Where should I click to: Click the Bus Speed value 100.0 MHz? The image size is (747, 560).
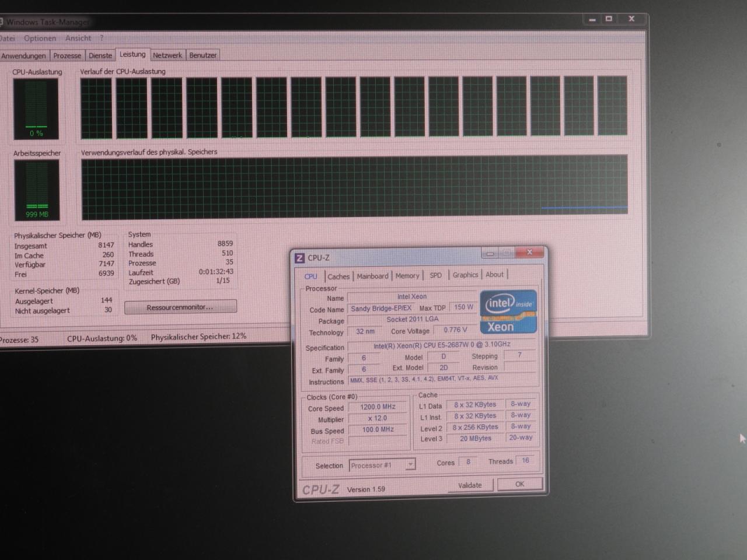tap(378, 430)
